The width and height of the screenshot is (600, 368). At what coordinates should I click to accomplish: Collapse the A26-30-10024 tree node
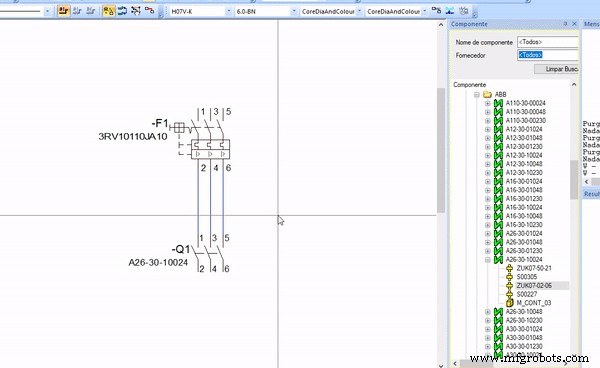pos(488,260)
